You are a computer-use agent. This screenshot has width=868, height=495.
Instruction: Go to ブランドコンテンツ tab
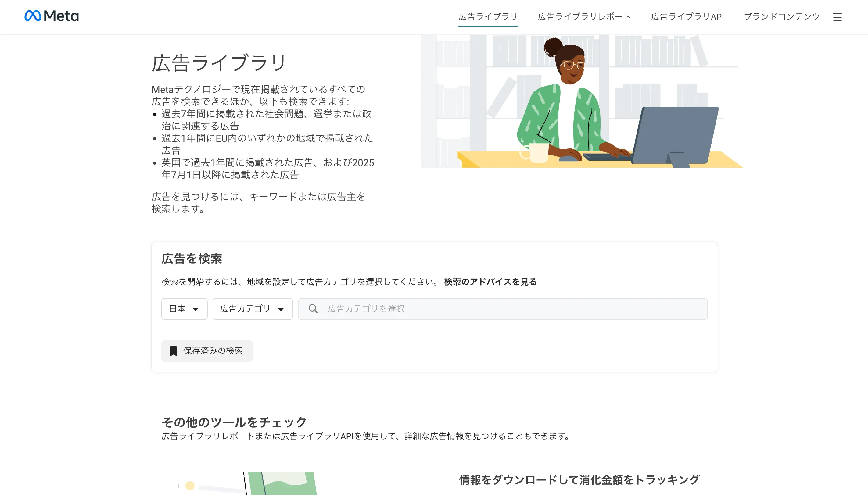click(782, 17)
